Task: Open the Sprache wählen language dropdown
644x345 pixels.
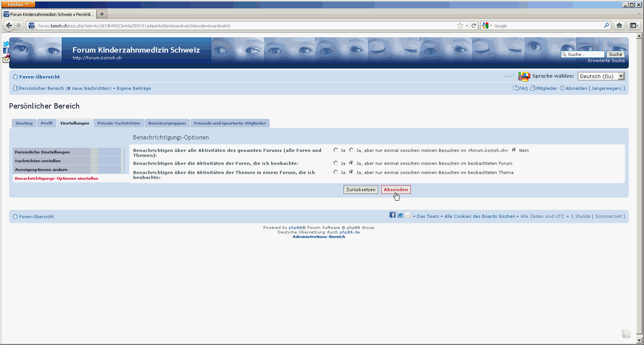Action: [x=601, y=76]
